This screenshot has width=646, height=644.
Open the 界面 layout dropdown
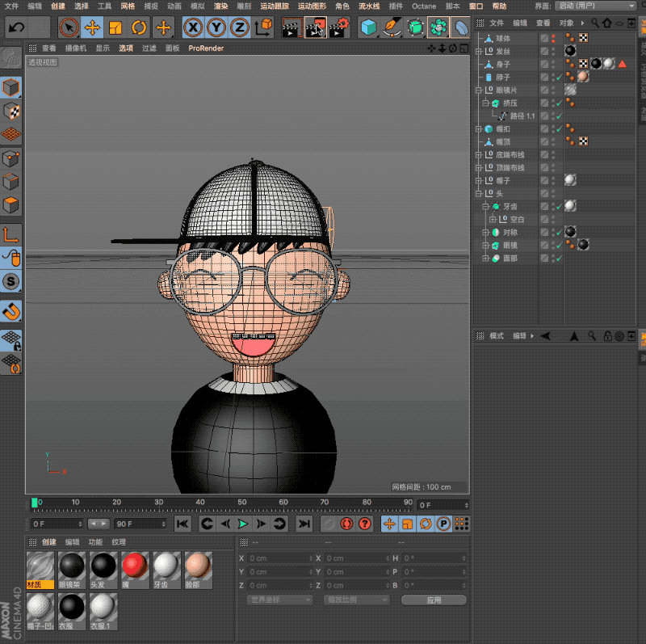595,6
